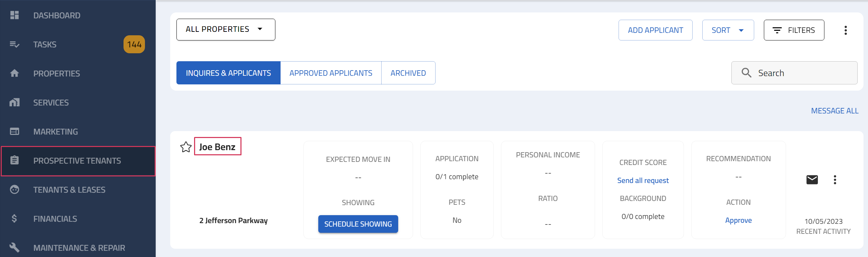Star Joe Benz as a favorite

(x=186, y=147)
